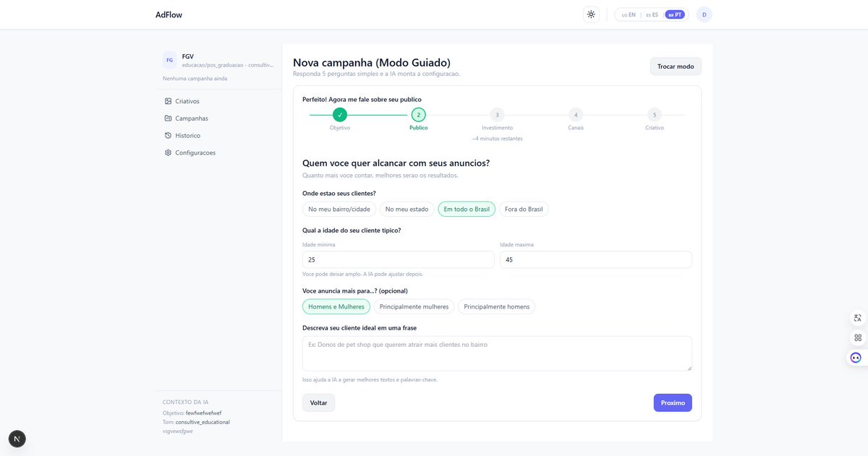
Task: Choose 'Homens e Mulheres' audience option
Action: tap(336, 306)
